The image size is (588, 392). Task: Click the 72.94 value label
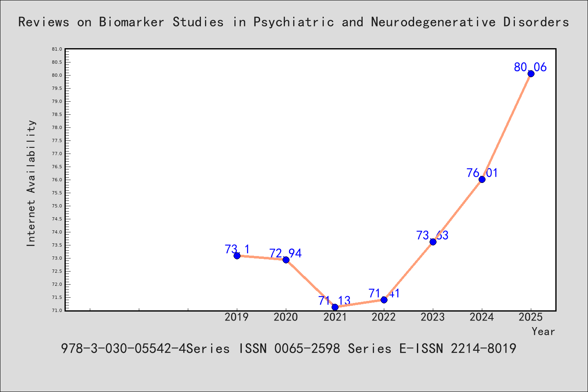[285, 253]
